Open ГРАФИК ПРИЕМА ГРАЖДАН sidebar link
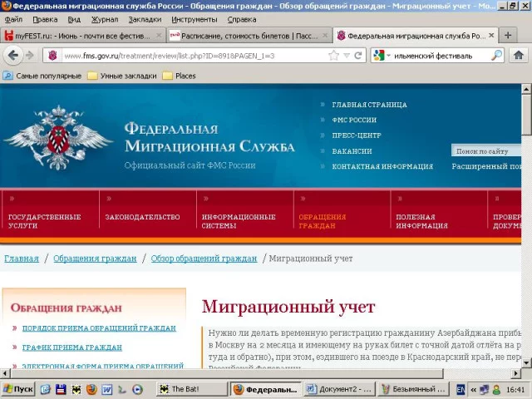This screenshot has width=532, height=399. pyautogui.click(x=72, y=347)
